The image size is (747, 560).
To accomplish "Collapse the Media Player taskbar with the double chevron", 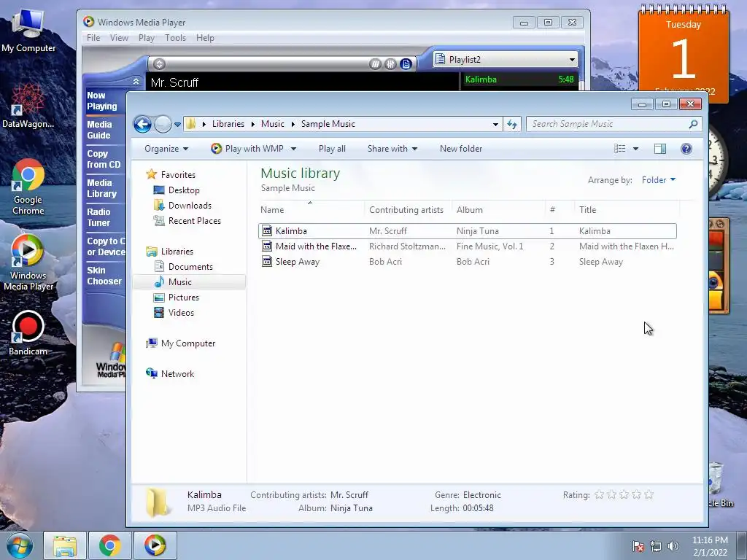I will (136, 82).
